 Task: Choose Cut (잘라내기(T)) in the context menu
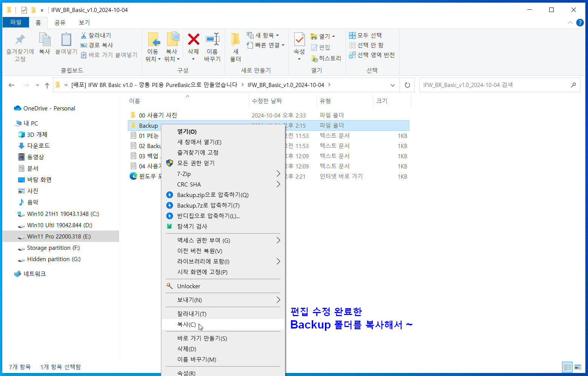point(223,314)
